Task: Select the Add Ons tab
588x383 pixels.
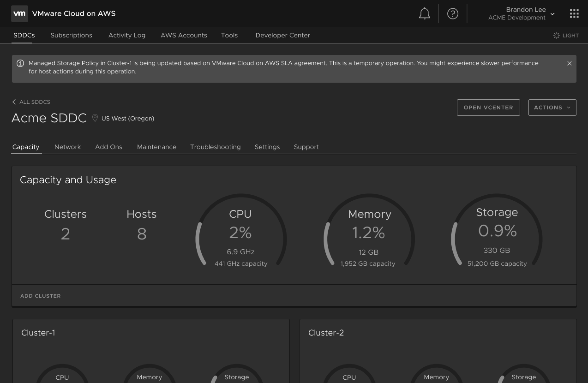Action: pyautogui.click(x=109, y=147)
